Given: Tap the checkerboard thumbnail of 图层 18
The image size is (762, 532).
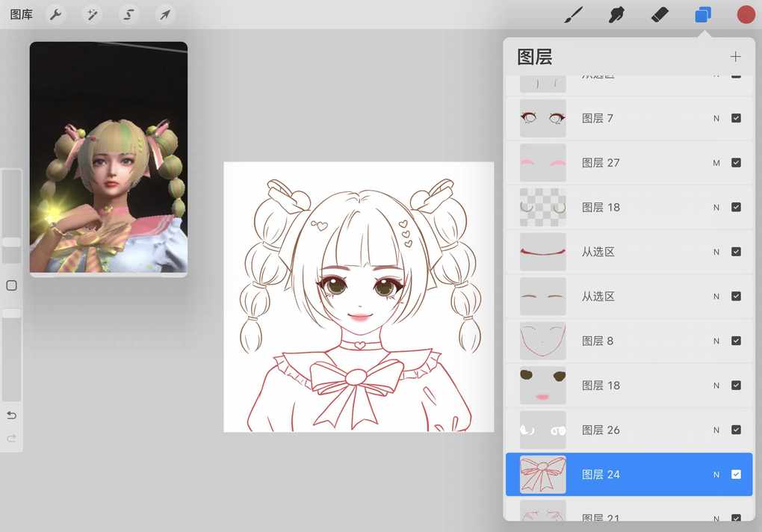Looking at the screenshot, I should (x=543, y=208).
